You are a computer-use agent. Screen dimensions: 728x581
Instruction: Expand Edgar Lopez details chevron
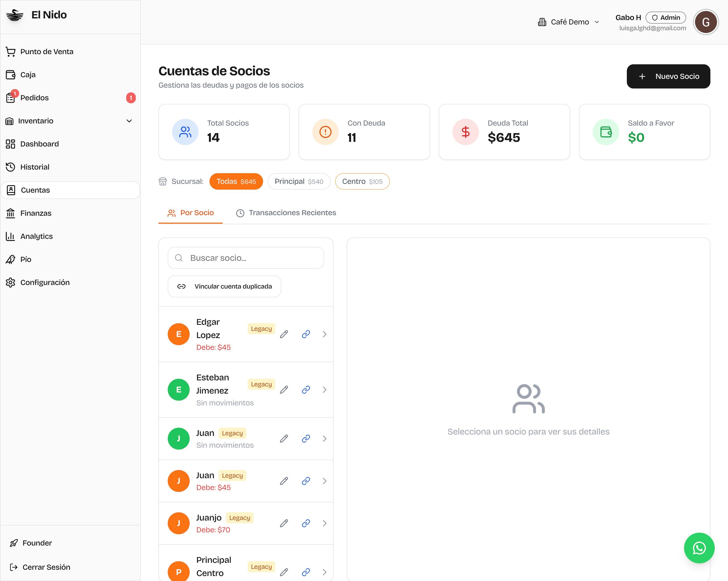point(324,334)
